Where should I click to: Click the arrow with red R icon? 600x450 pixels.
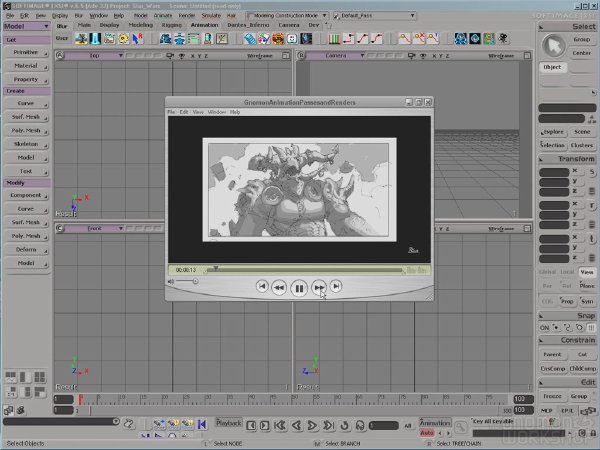pos(137,39)
